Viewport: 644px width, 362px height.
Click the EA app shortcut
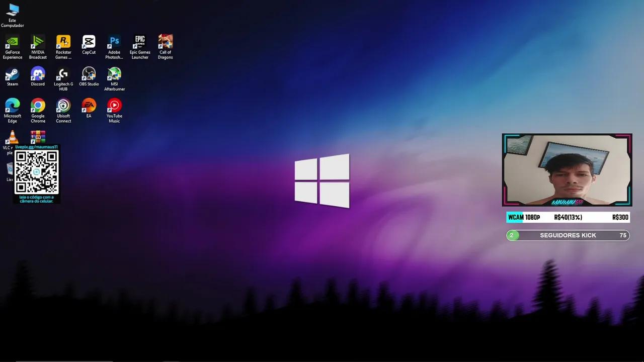[x=89, y=109]
